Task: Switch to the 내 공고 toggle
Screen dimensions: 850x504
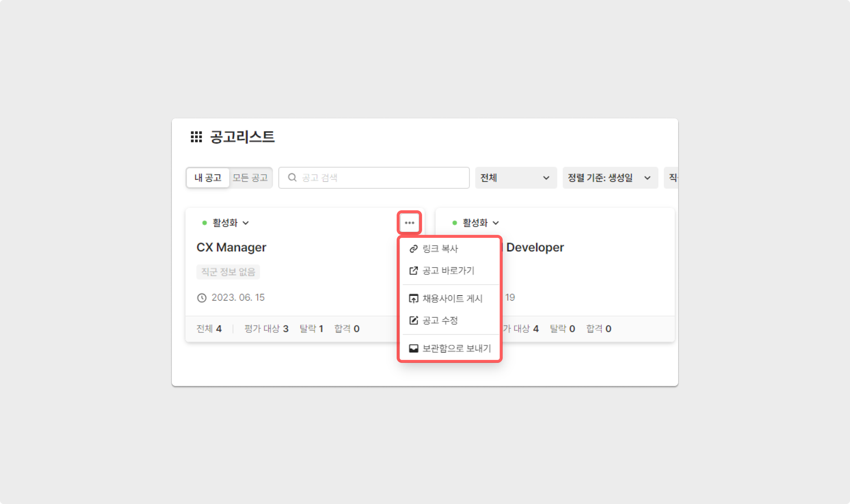Action: (208, 178)
